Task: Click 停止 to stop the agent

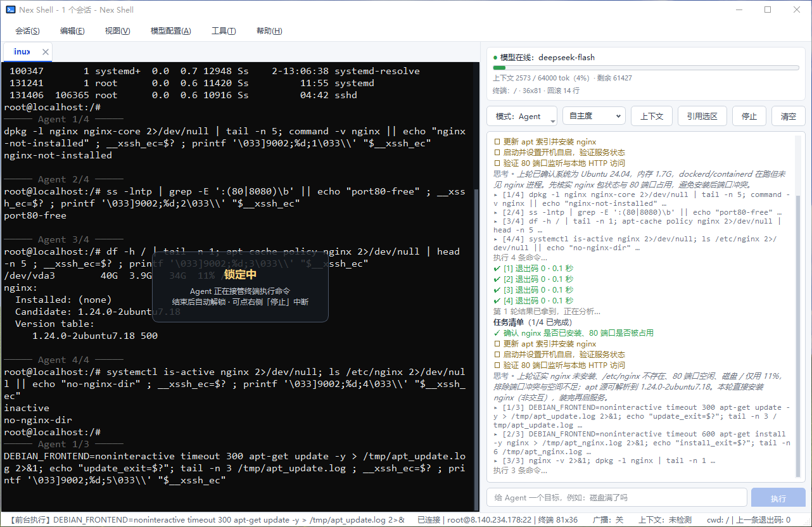Action: [749, 116]
